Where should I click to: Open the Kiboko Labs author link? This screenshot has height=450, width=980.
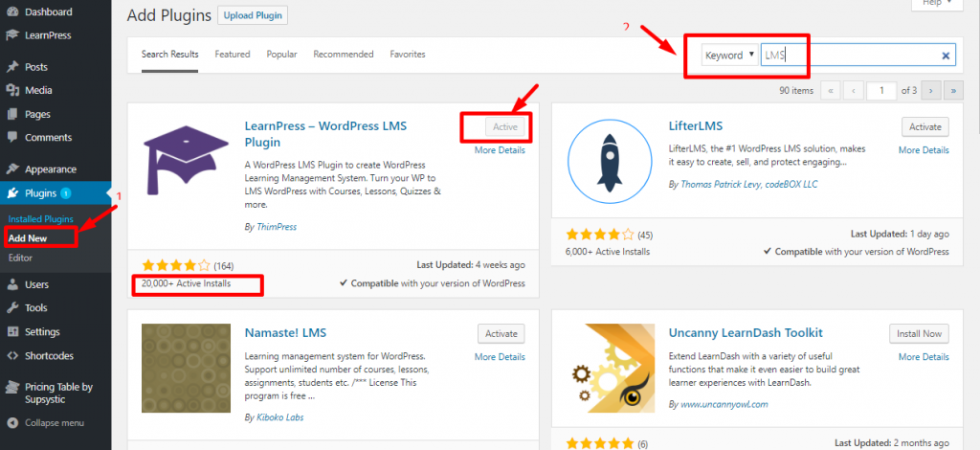tap(280, 416)
